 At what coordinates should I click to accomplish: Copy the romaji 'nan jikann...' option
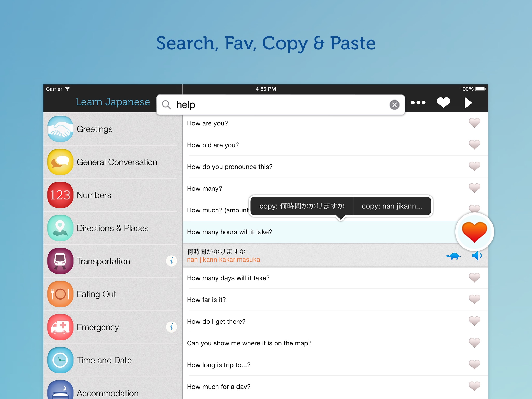point(392,206)
